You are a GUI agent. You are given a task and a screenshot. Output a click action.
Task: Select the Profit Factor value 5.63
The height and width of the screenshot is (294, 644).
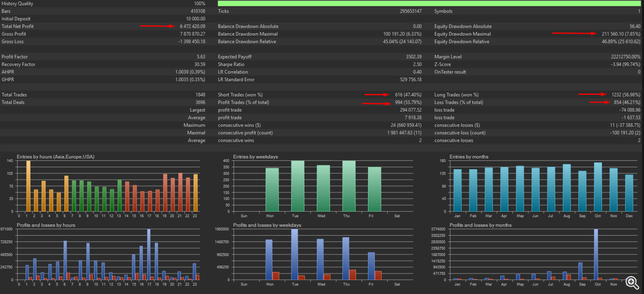[201, 57]
